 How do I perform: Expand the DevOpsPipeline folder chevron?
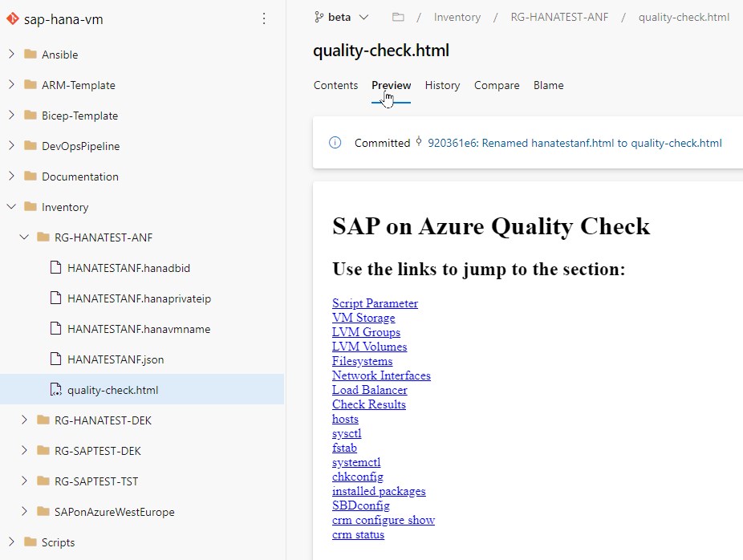click(11, 145)
